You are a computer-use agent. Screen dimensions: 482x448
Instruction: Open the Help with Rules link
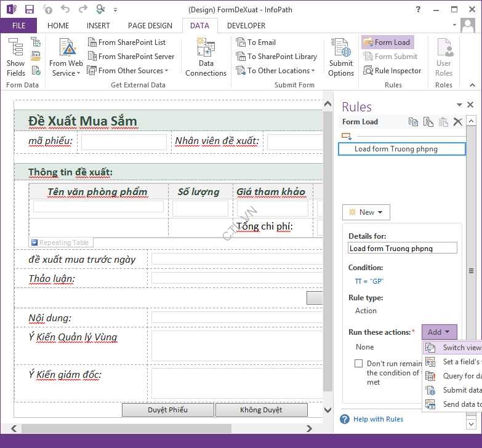(x=378, y=419)
